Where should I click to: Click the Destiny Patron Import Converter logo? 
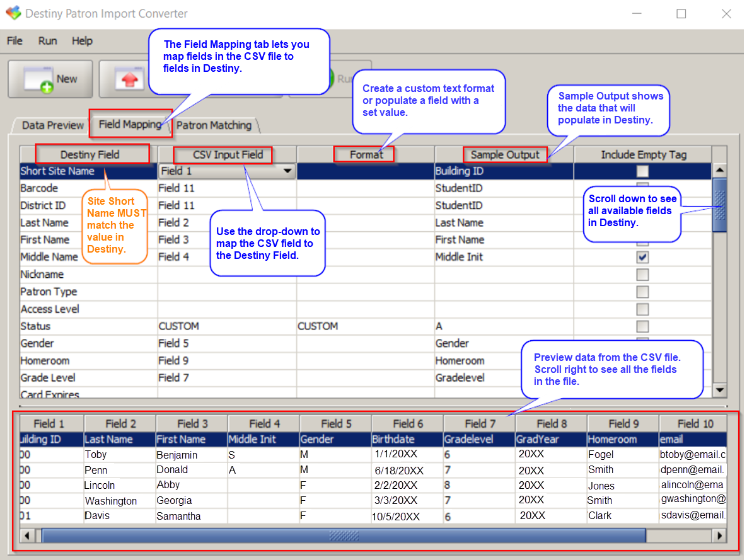click(x=13, y=13)
